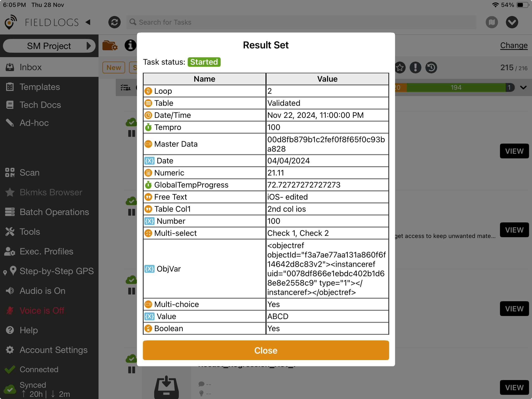Click the Change link

pyautogui.click(x=514, y=45)
